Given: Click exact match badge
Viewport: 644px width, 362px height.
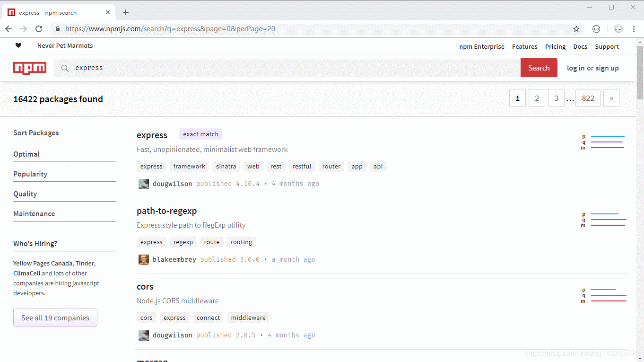Looking at the screenshot, I should (x=200, y=134).
